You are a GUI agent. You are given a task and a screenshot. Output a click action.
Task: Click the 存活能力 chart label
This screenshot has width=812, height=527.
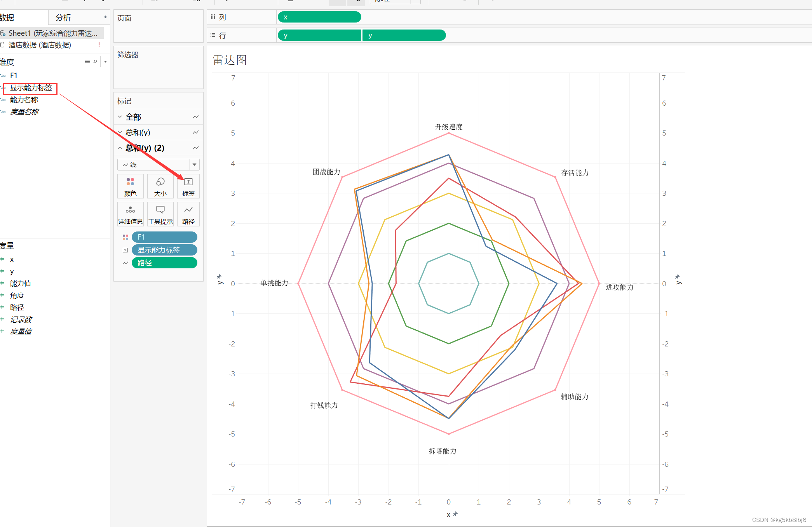(575, 173)
